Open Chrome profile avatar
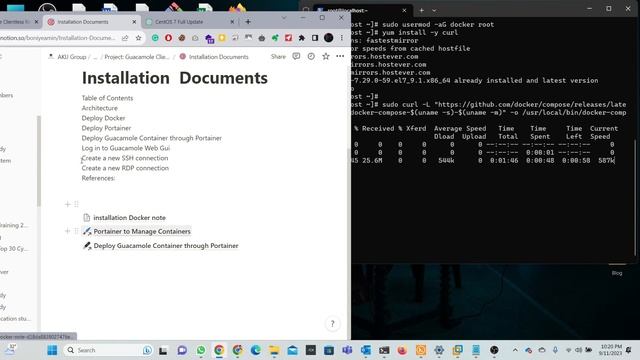Image resolution: width=640 pixels, height=360 pixels. point(329,38)
